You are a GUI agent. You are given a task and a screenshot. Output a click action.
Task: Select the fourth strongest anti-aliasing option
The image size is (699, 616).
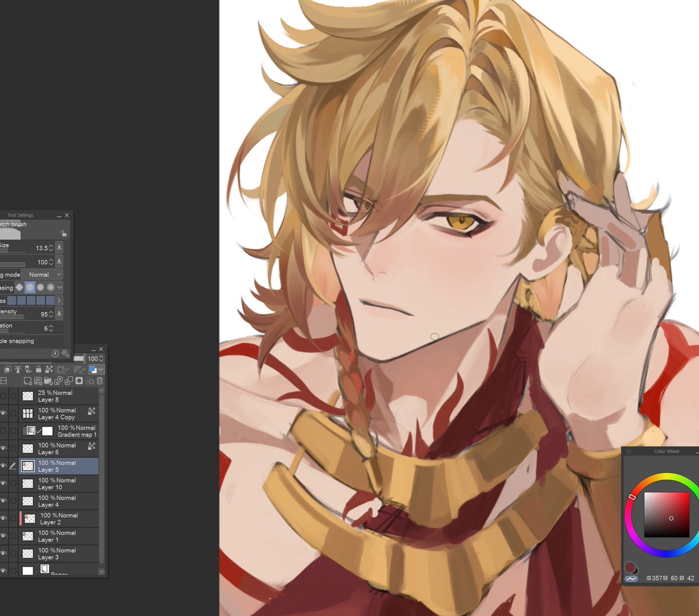pyautogui.click(x=51, y=287)
